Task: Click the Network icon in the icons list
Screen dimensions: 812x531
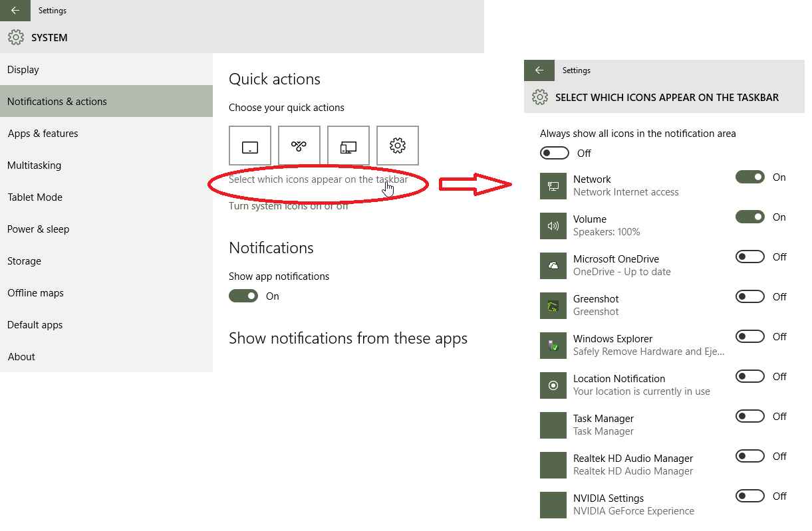Action: [x=553, y=186]
